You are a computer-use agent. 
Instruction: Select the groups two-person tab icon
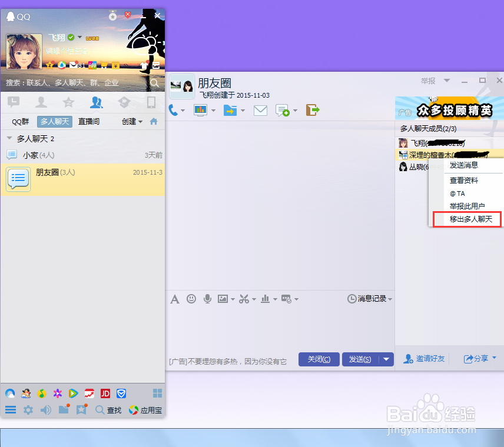[x=96, y=102]
